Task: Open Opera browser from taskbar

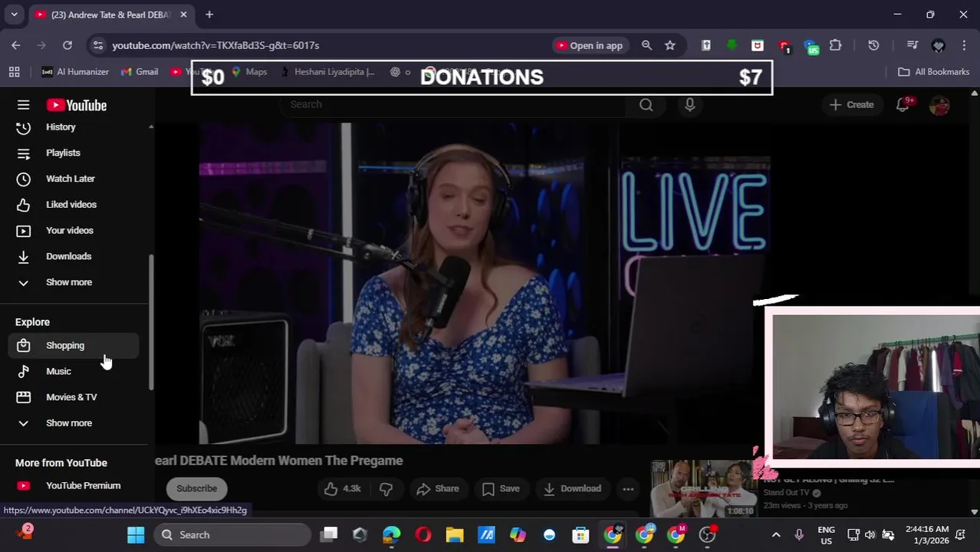Action: click(x=423, y=535)
